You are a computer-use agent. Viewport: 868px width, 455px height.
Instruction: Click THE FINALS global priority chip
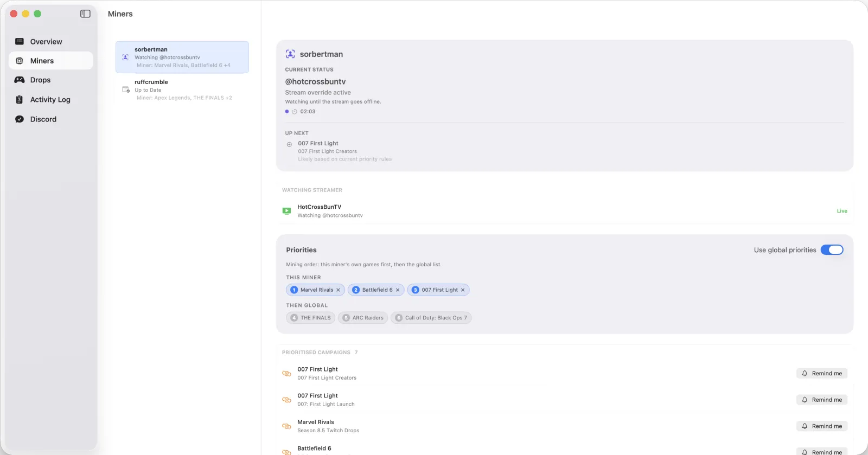click(x=310, y=318)
